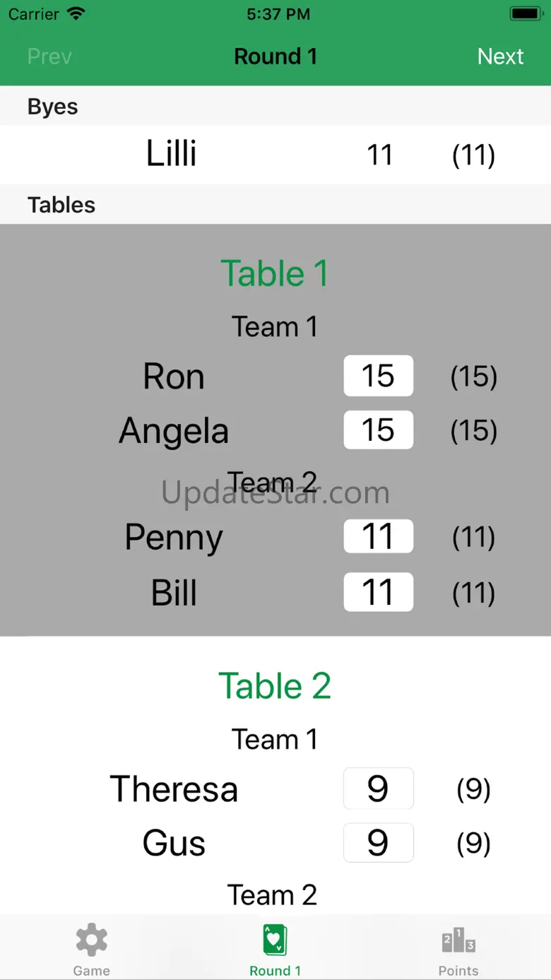Tap the Wi-Fi signal icon
The image size is (551, 980).
click(x=76, y=14)
